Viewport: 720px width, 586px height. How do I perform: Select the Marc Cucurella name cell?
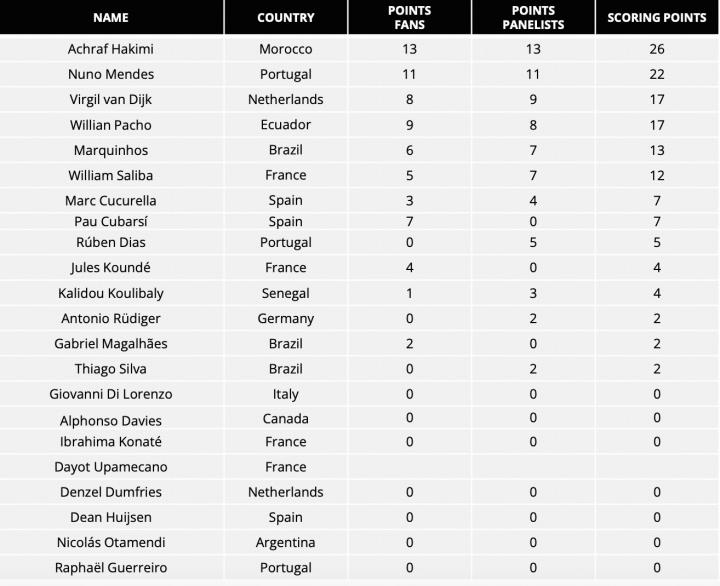111,200
